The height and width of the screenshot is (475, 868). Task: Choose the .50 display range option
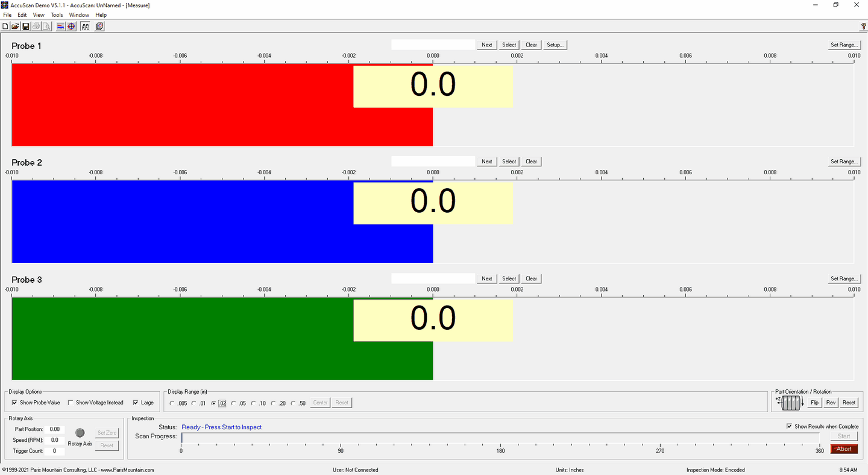(294, 403)
